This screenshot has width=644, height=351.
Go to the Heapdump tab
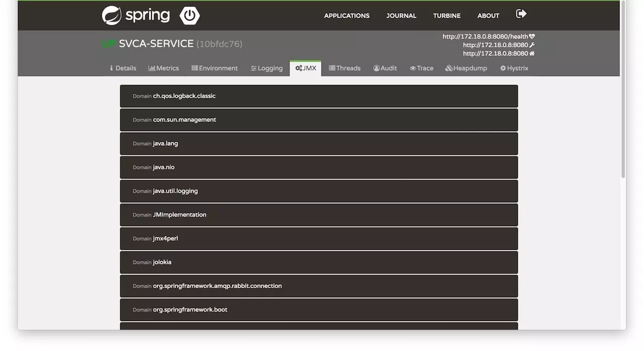pyautogui.click(x=466, y=68)
